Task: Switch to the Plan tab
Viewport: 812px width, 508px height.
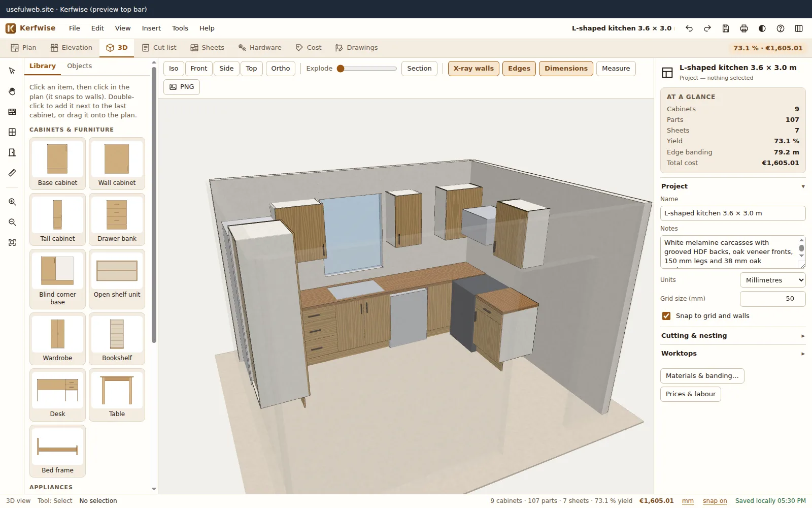Action: pyautogui.click(x=23, y=48)
